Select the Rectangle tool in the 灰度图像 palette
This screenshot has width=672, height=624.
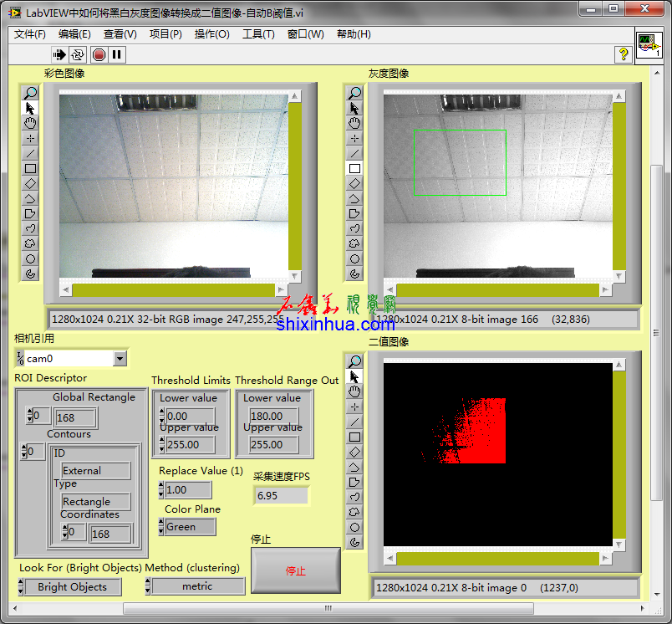point(354,168)
